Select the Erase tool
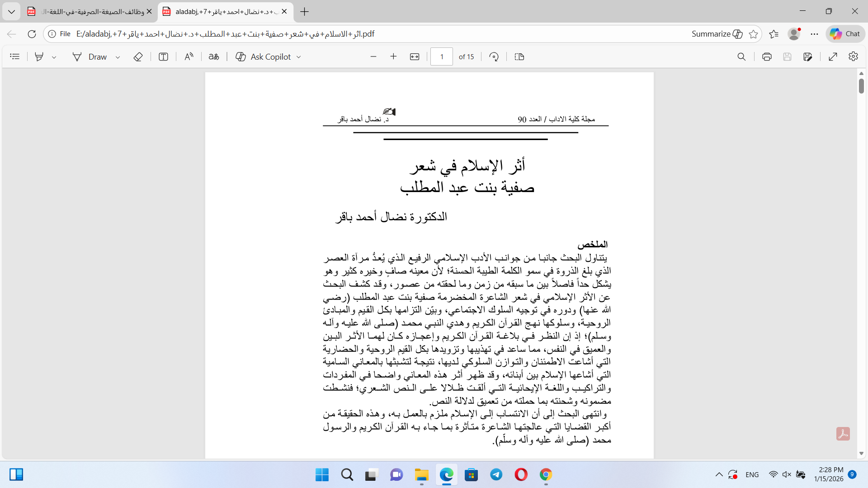The width and height of the screenshot is (868, 488). pyautogui.click(x=138, y=56)
